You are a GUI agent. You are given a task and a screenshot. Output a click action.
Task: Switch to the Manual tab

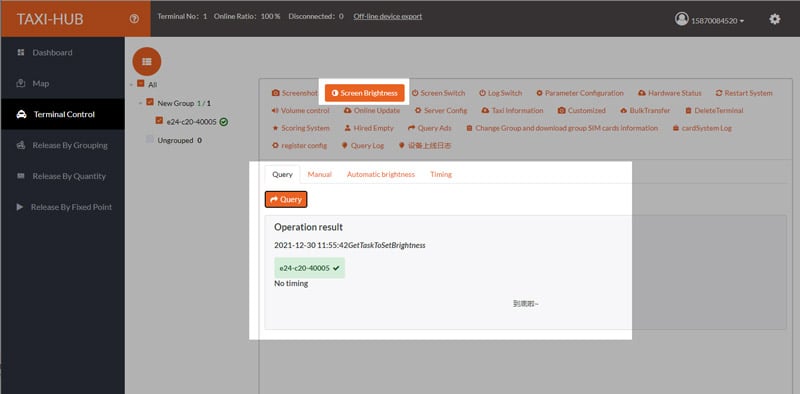coord(319,175)
